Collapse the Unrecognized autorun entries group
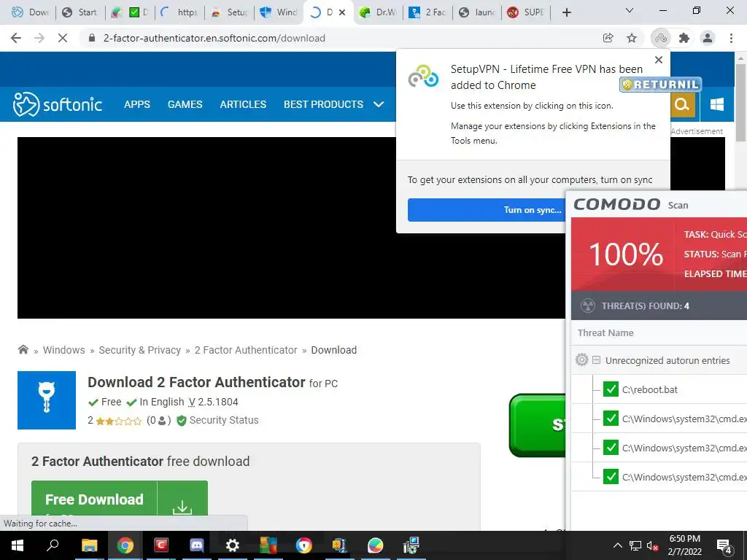This screenshot has height=560, width=747. pyautogui.click(x=596, y=360)
